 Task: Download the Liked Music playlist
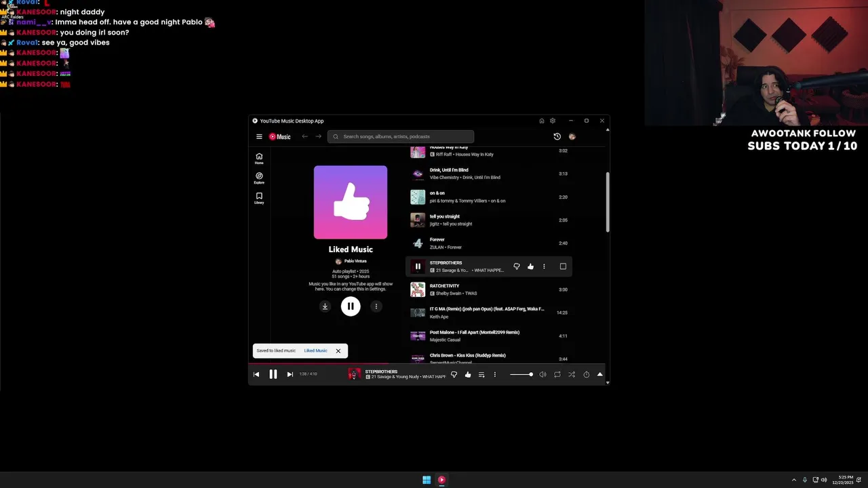tap(325, 306)
